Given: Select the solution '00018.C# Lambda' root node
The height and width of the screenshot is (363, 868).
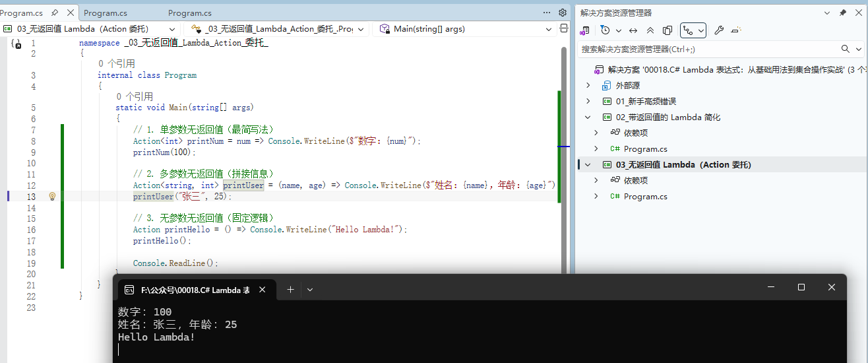Looking at the screenshot, I should point(731,69).
